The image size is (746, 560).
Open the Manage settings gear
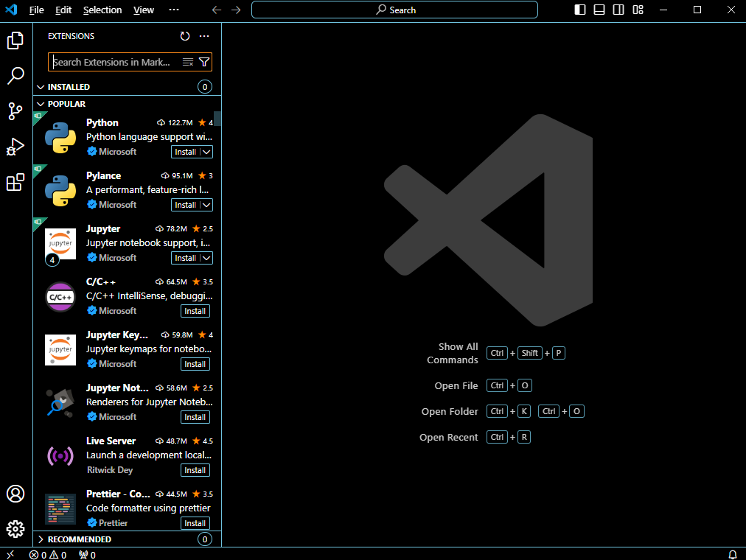[x=15, y=529]
